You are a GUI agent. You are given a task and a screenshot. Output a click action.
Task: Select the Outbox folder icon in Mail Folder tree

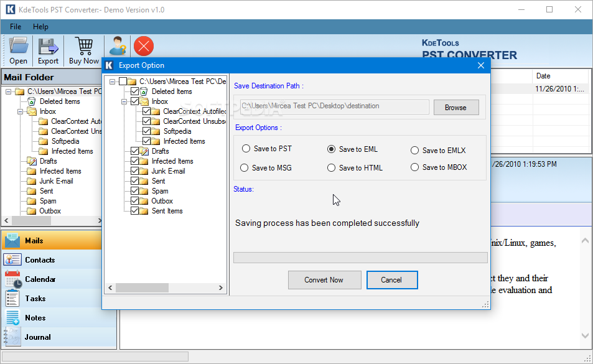32,211
